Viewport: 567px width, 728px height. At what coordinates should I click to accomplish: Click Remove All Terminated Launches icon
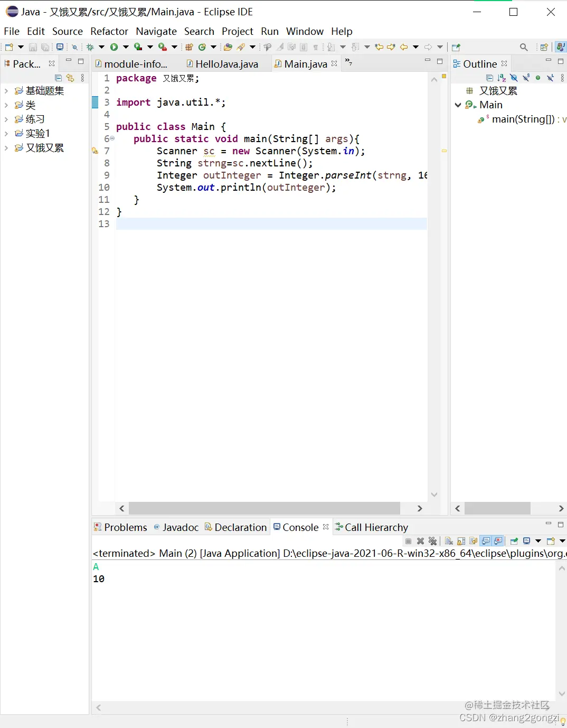point(433,541)
